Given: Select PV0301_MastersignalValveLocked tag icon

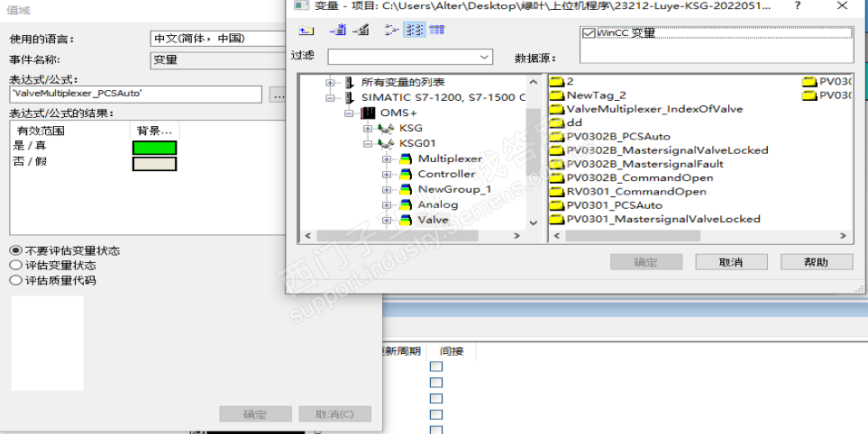Looking at the screenshot, I should [557, 220].
